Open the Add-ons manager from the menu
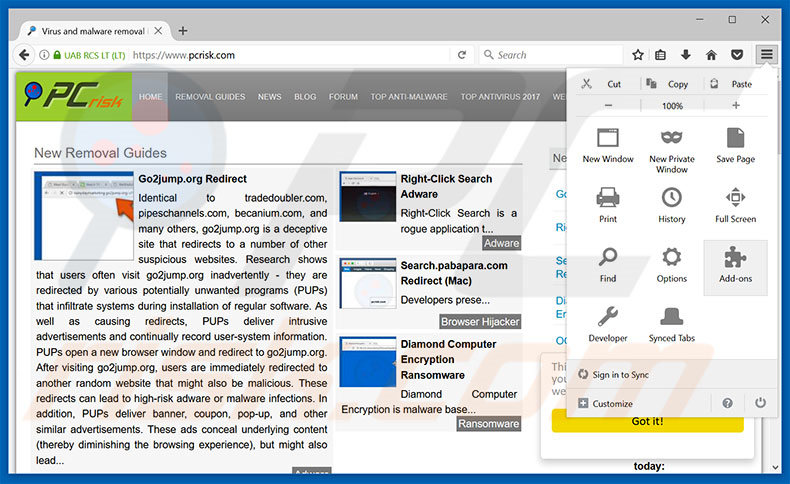The width and height of the screenshot is (790, 484). click(x=735, y=267)
